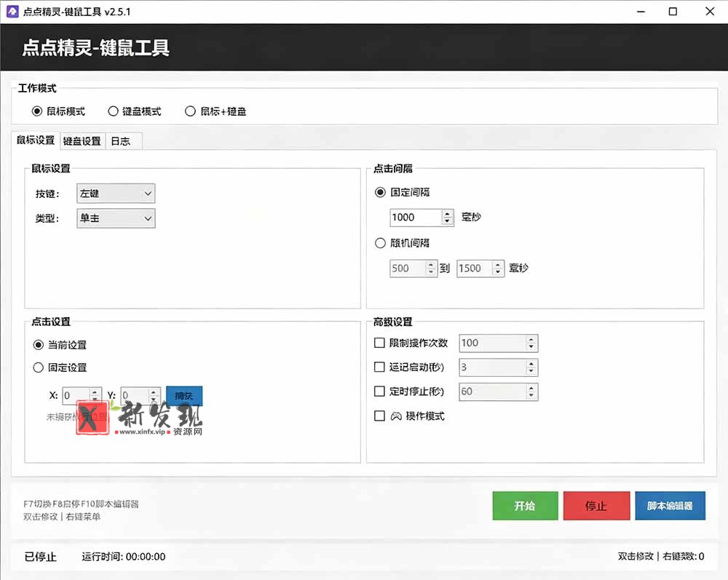The height and width of the screenshot is (580, 728).
Task: Click the red 停止 stop button
Action: click(x=597, y=506)
